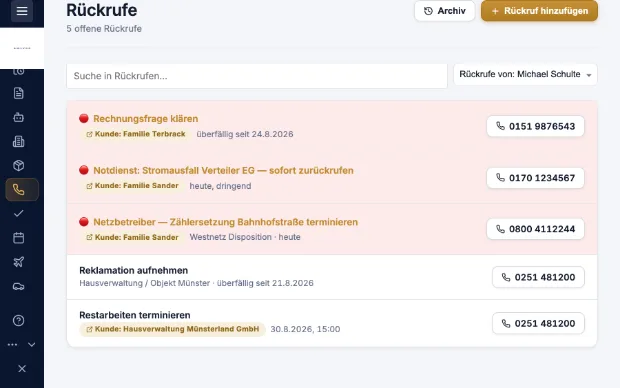Click text heute, dringend
620x388 pixels.
(x=220, y=186)
